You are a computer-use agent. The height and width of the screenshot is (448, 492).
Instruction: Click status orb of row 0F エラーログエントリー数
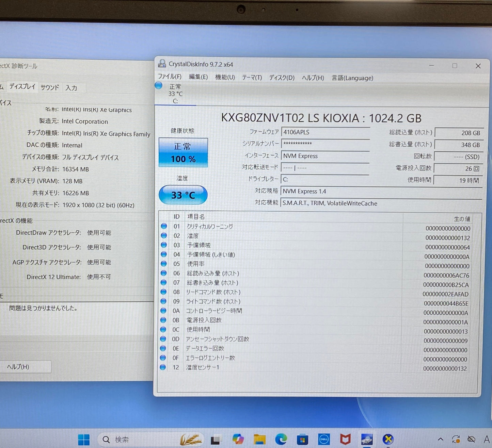click(x=163, y=358)
